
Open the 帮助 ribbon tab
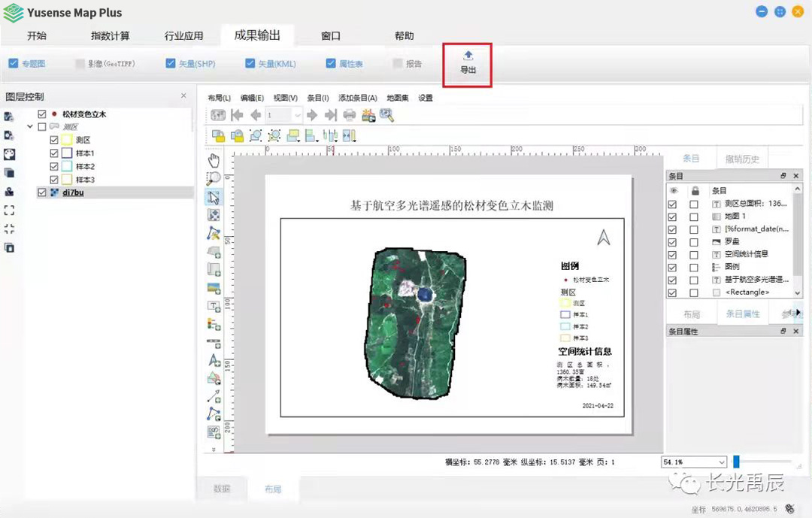(404, 36)
